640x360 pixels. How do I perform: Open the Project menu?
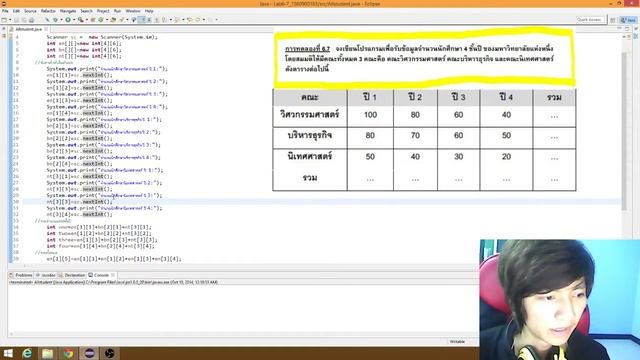pyautogui.click(x=103, y=11)
